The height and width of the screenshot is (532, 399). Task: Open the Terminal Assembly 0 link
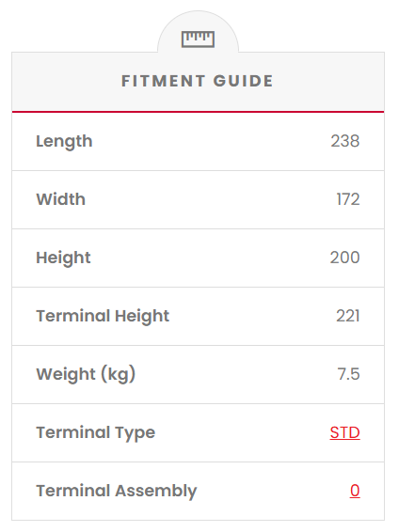355,491
